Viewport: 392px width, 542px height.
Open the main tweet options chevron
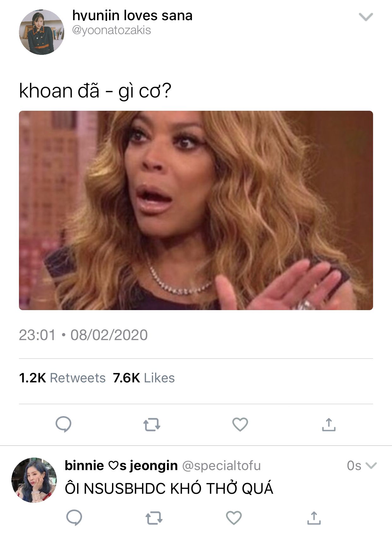pyautogui.click(x=366, y=17)
